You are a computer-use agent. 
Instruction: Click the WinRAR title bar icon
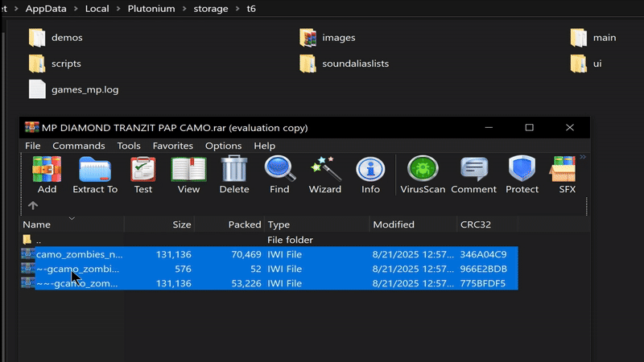pos(31,128)
